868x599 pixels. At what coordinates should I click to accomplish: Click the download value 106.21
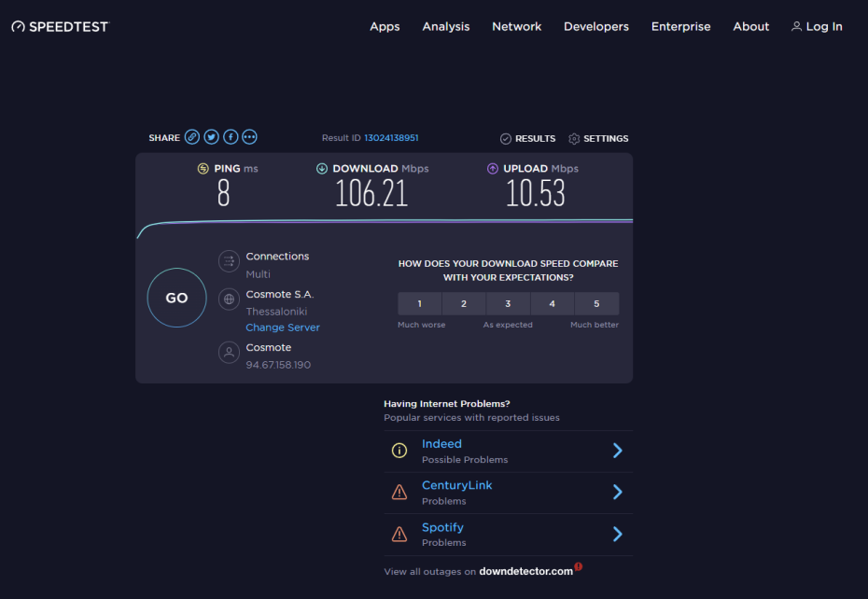[371, 194]
